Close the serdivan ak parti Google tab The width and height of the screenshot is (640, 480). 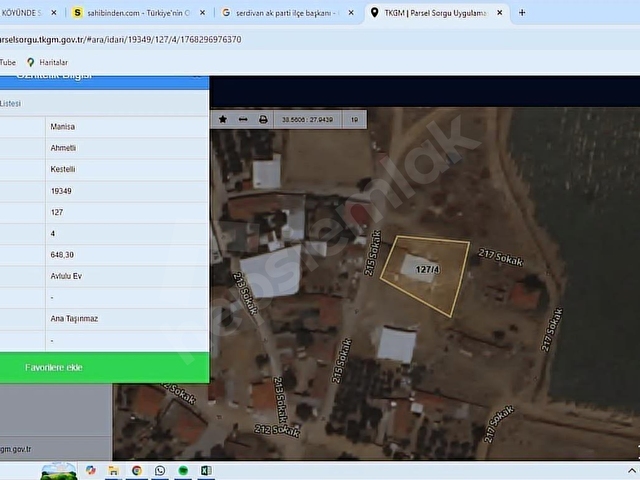click(x=351, y=13)
